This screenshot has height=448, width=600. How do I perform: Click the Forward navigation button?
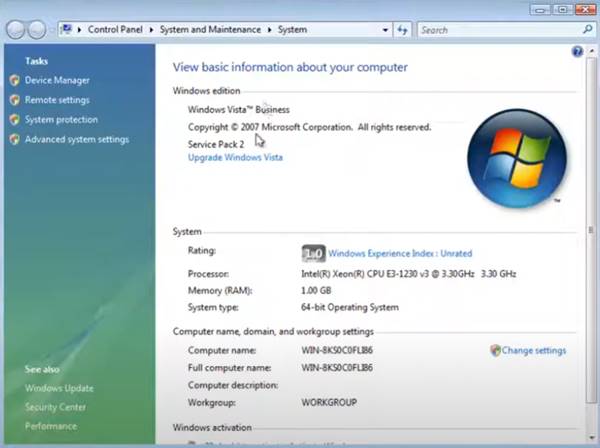coord(37,30)
